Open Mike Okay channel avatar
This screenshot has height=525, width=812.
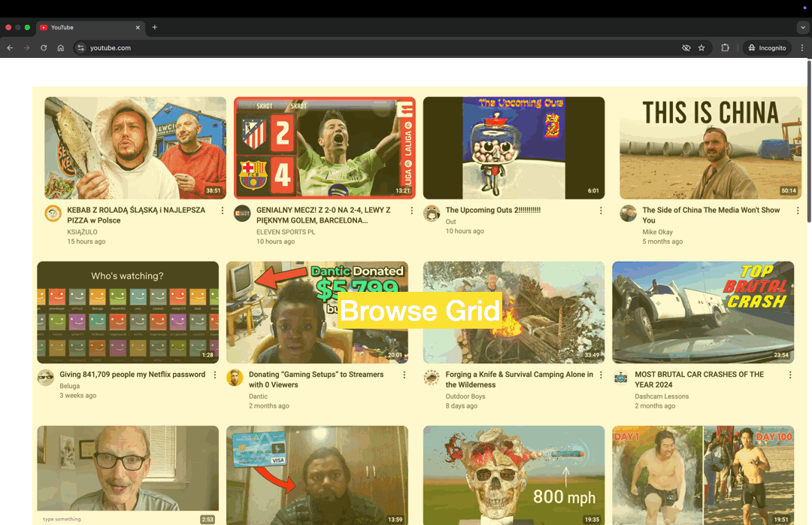point(628,213)
